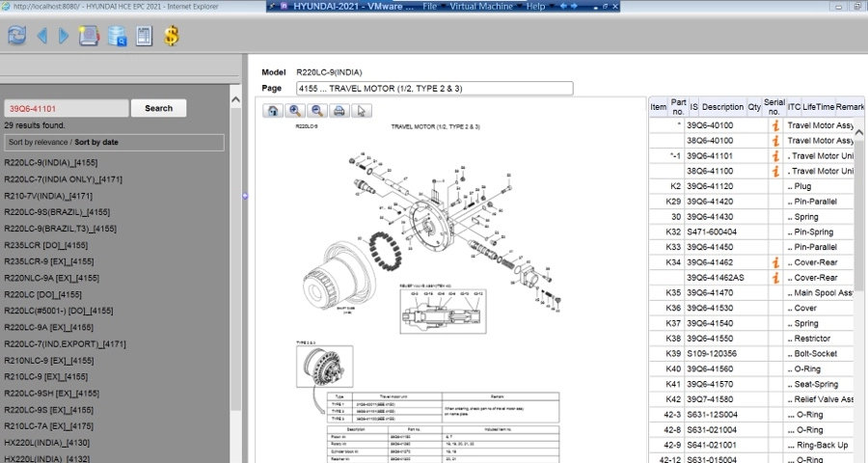Zoom in on the travel motor diagram
The width and height of the screenshot is (868, 463).
point(295,111)
